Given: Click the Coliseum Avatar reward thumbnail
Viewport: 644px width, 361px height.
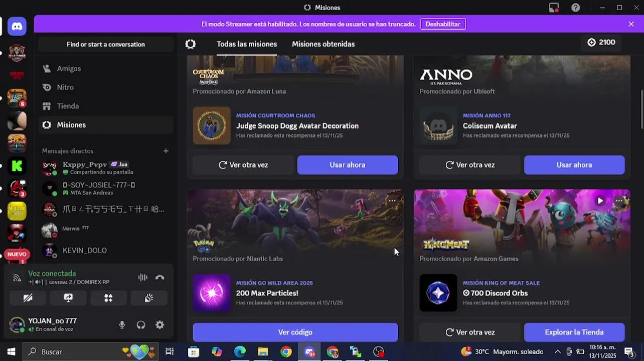Looking at the screenshot, I should tap(438, 125).
